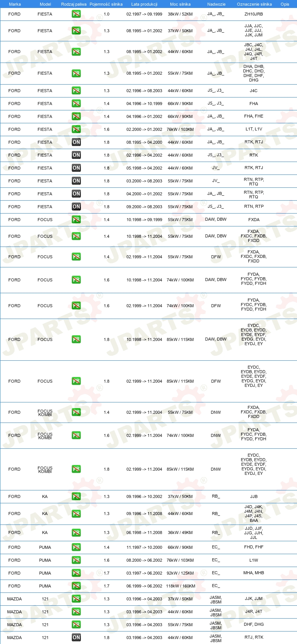
Task: Select FOCUS KOMBI model in 1.8 row
Action: pos(45,470)
